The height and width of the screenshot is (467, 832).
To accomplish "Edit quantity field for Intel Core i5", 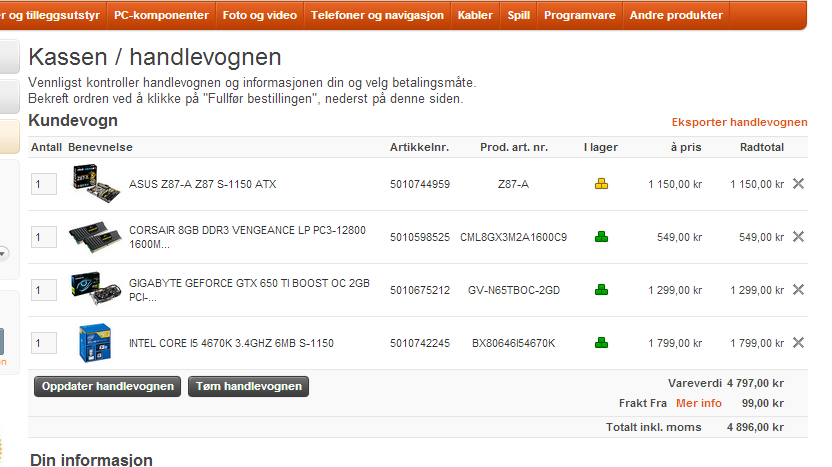I will point(44,343).
